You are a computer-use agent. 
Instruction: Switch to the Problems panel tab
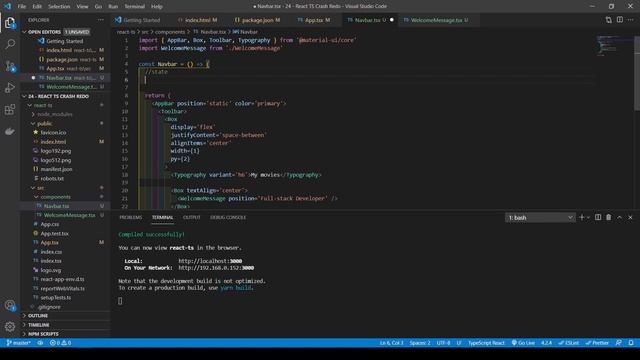[x=131, y=218]
